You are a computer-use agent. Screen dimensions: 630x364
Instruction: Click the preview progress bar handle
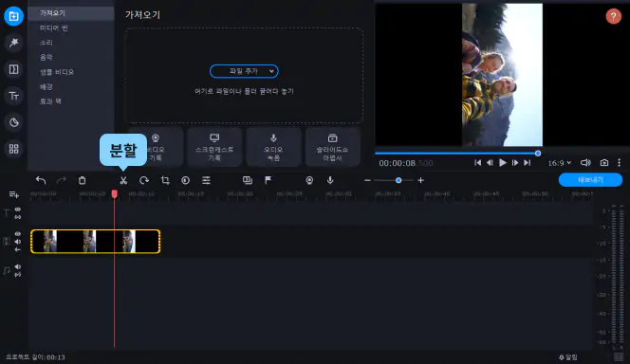pyautogui.click(x=538, y=154)
